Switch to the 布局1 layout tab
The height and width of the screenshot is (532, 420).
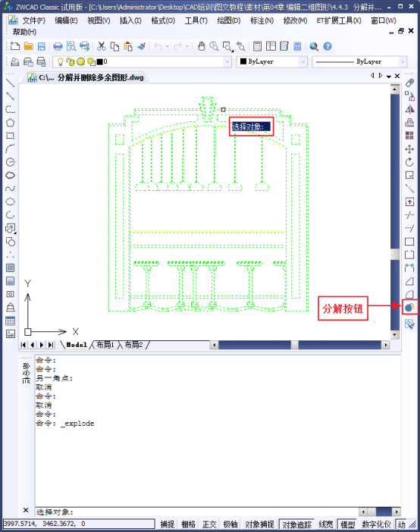[x=105, y=345]
